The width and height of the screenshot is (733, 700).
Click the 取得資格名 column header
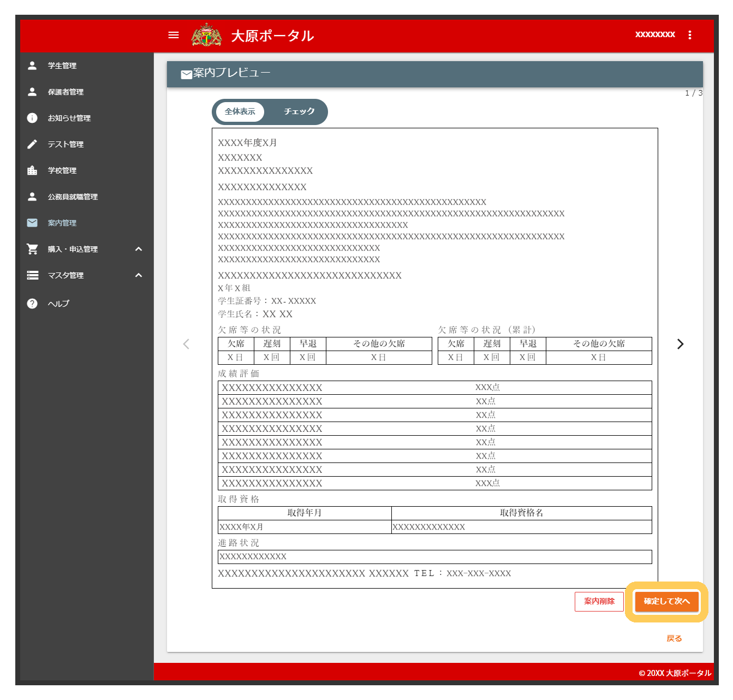click(521, 513)
